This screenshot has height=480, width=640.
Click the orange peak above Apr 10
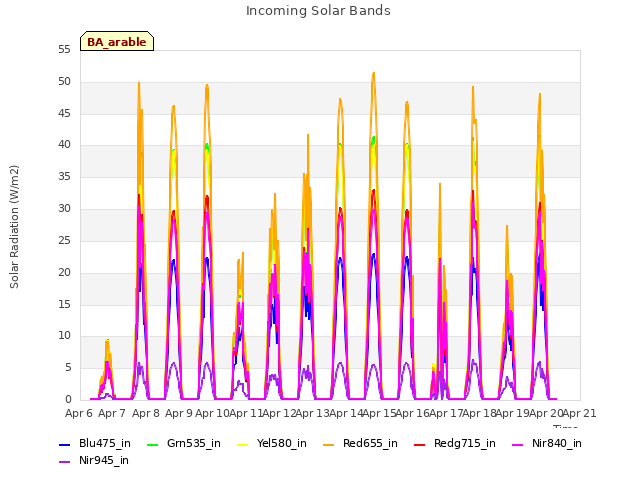[x=207, y=86]
